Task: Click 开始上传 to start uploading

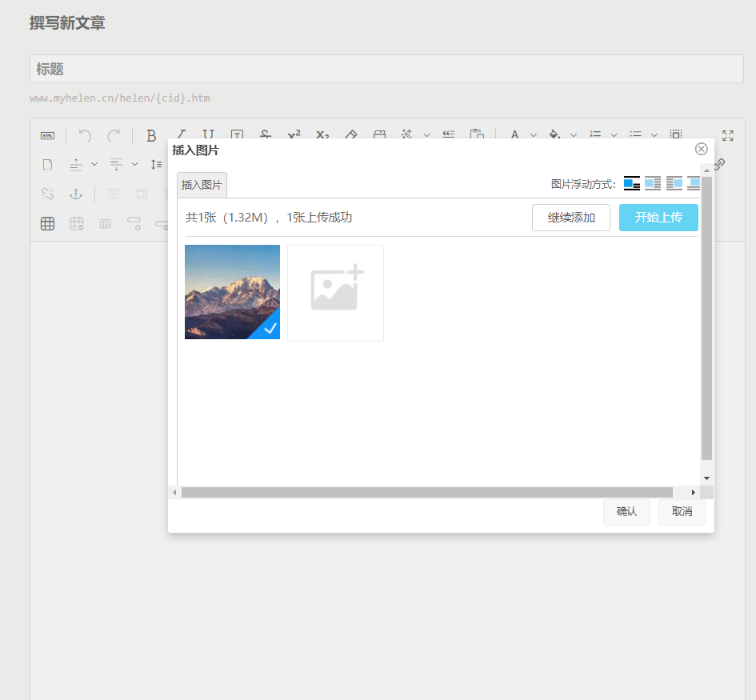Action: pyautogui.click(x=658, y=217)
